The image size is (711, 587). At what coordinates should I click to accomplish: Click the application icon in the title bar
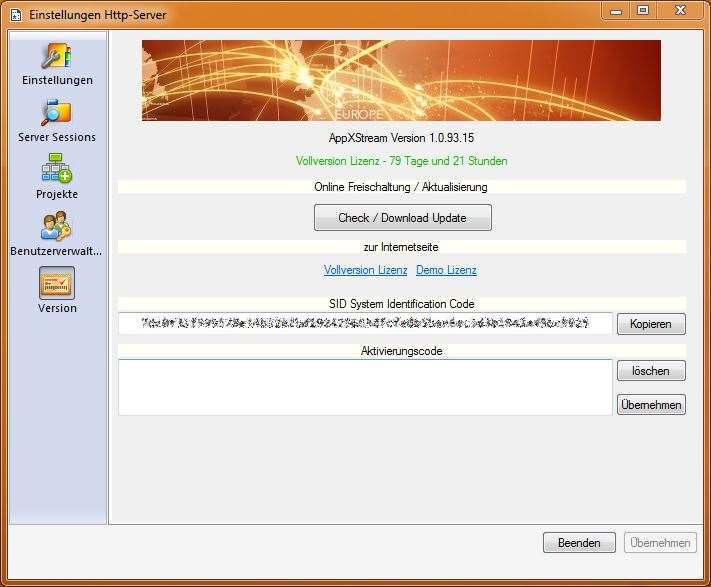pyautogui.click(x=15, y=15)
